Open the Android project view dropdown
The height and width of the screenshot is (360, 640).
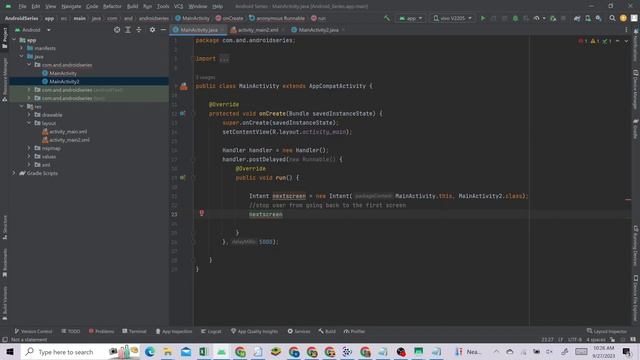point(33,30)
